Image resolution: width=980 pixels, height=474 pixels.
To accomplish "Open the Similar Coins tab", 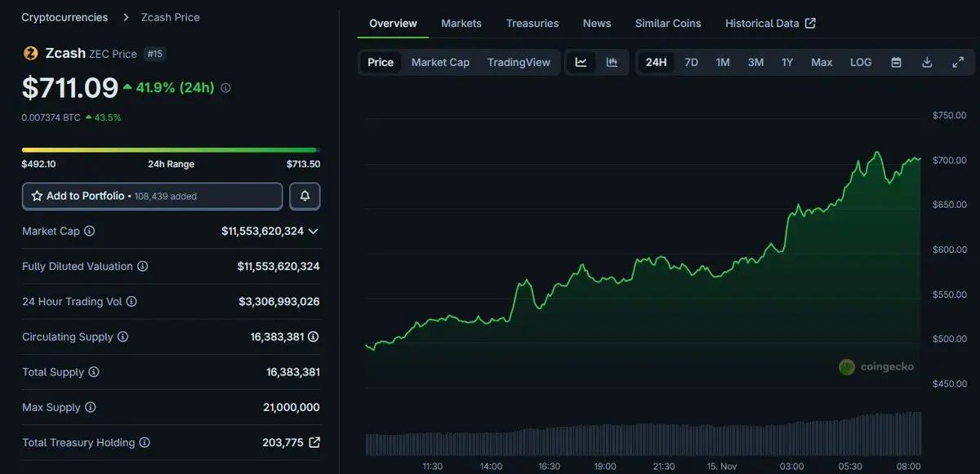I will 668,23.
